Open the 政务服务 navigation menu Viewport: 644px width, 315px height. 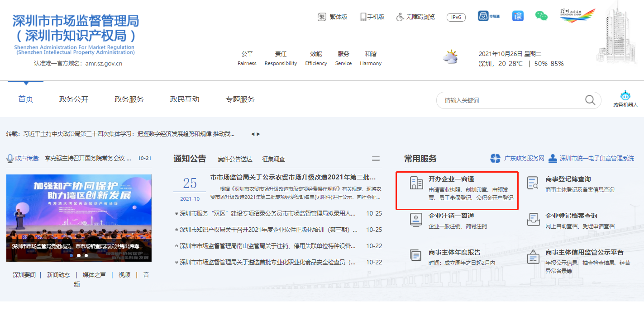(129, 99)
